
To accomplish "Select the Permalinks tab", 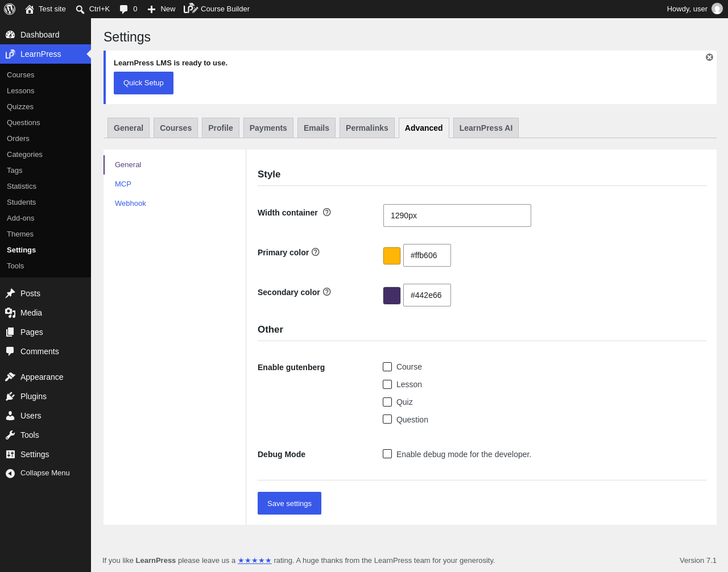I will 367,128.
